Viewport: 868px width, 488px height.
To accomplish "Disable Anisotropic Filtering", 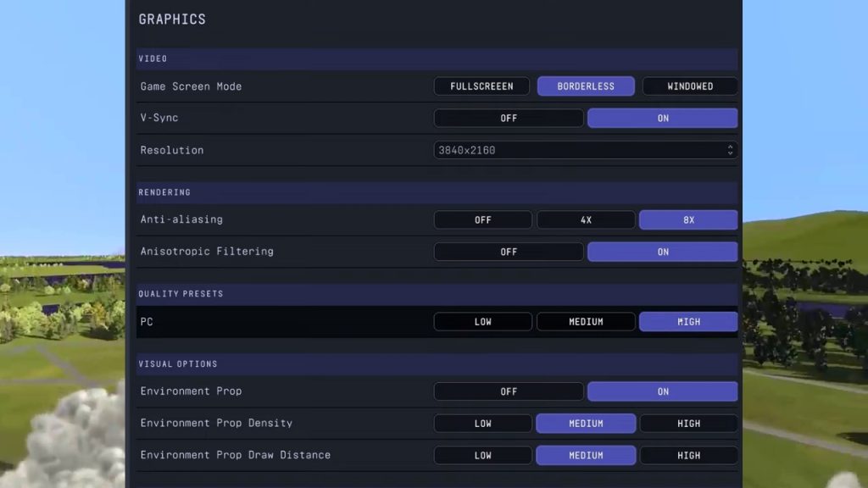I will pyautogui.click(x=509, y=252).
